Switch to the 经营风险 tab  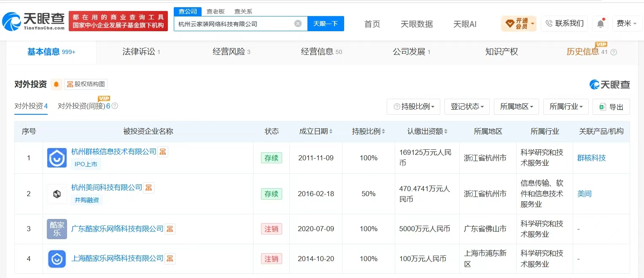pos(232,52)
